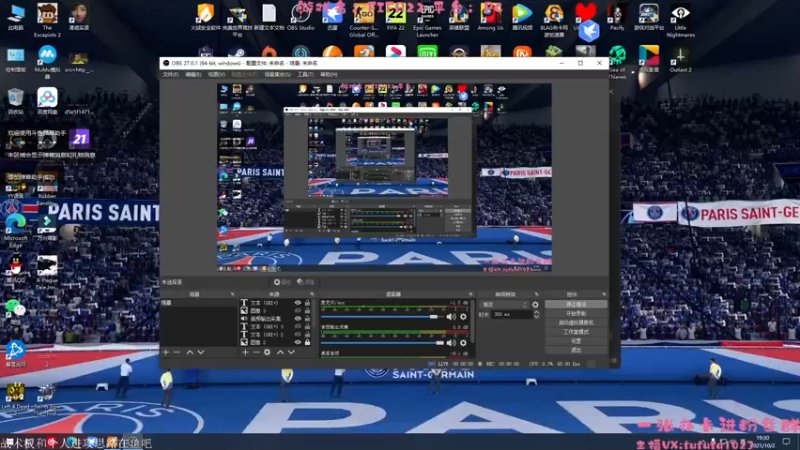
Task: Toggle visibility of the 文本 (GDI+) 3 source
Action: click(298, 327)
